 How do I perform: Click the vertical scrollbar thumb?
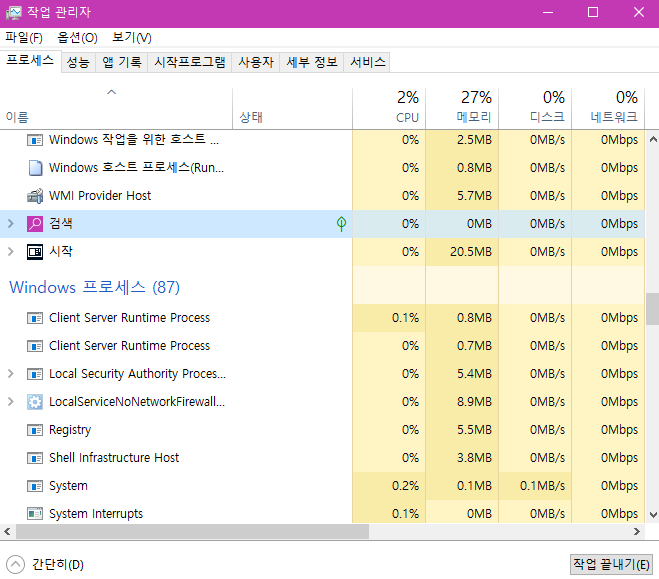(653, 309)
